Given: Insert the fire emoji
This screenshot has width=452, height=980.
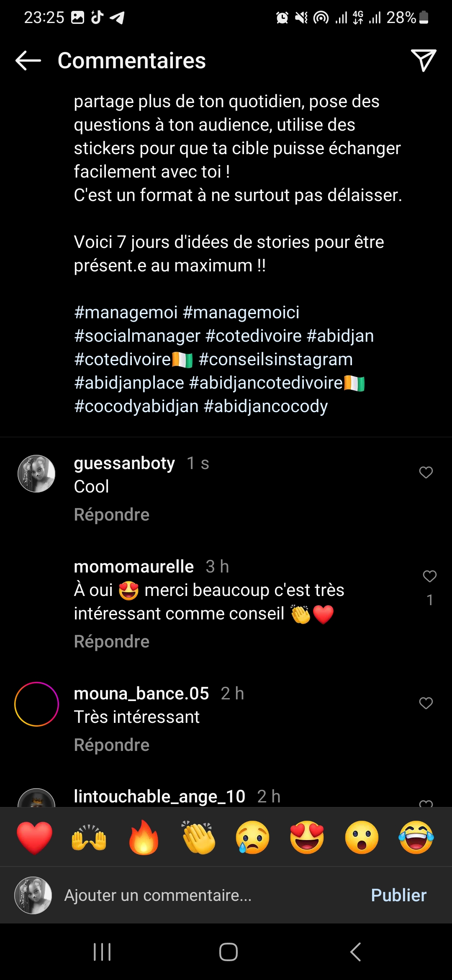Looking at the screenshot, I should 144,838.
